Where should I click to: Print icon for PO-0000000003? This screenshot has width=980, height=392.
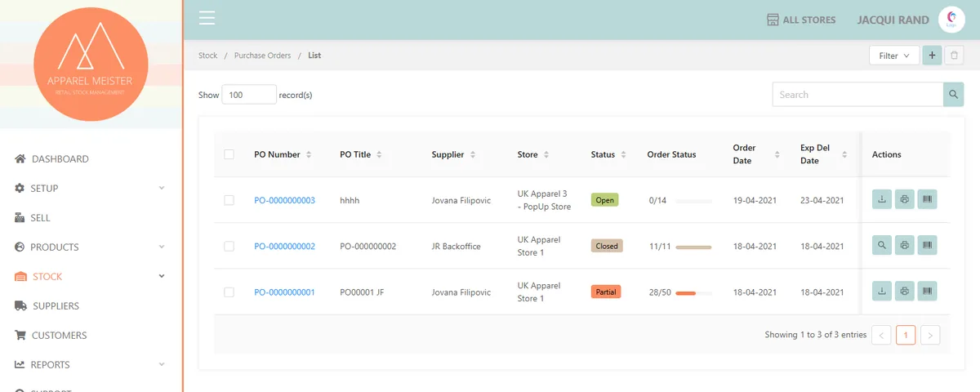click(904, 200)
